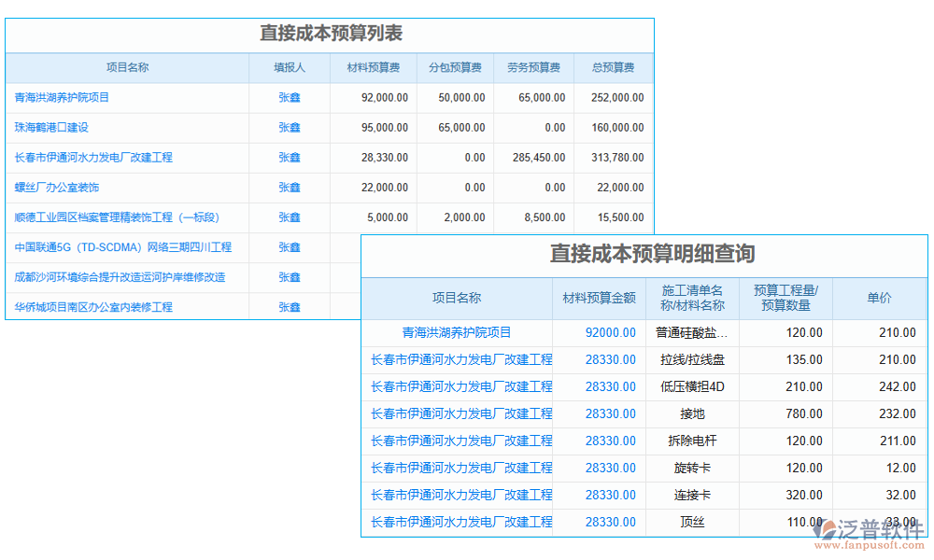Click the 拉线/拉线盘 list item
This screenshot has height=560, width=934.
pos(694,359)
